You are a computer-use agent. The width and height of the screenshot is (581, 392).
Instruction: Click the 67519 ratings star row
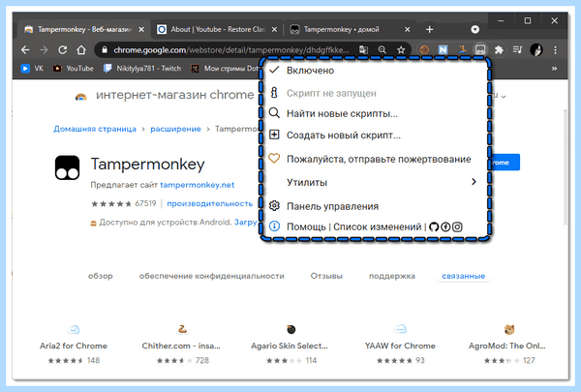tap(124, 203)
